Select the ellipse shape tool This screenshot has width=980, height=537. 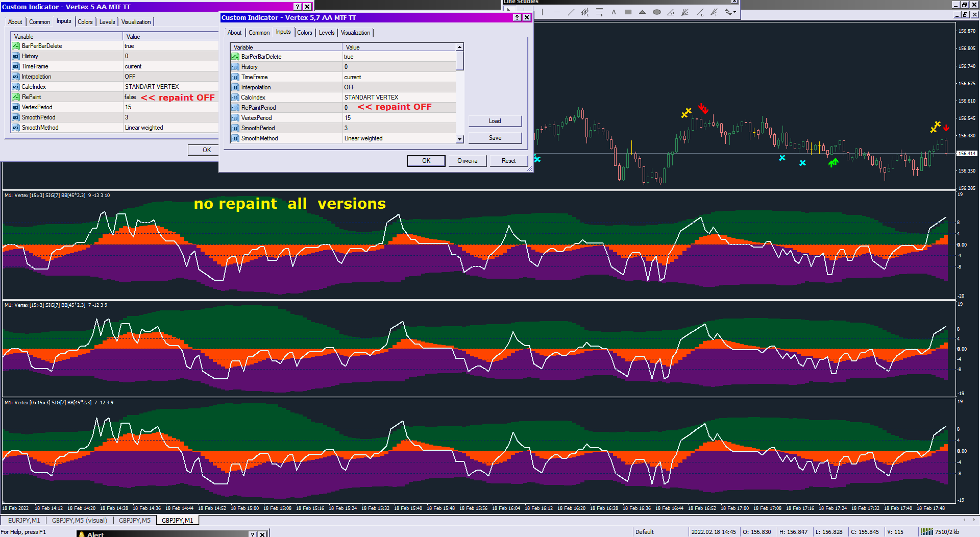(x=656, y=12)
